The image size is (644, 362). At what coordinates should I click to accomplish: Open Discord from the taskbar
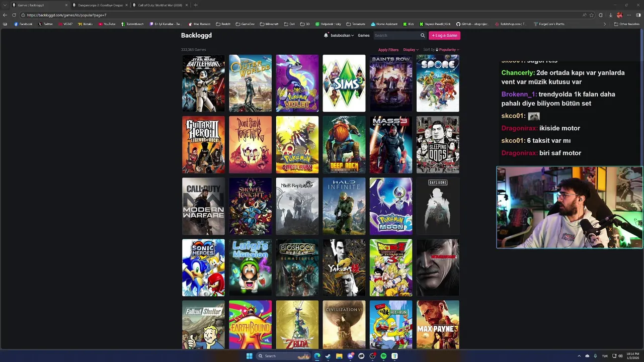coord(350,356)
